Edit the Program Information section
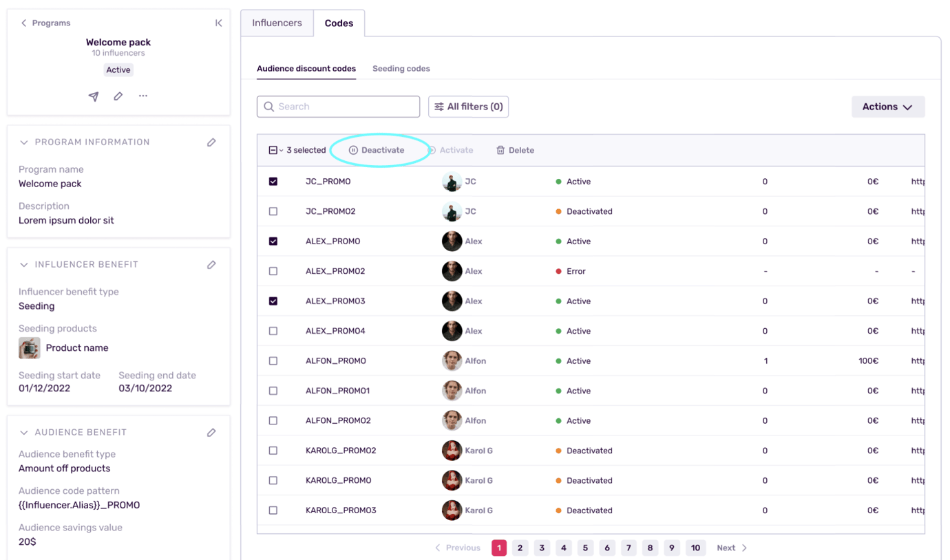The height and width of the screenshot is (560, 950). pos(211,142)
